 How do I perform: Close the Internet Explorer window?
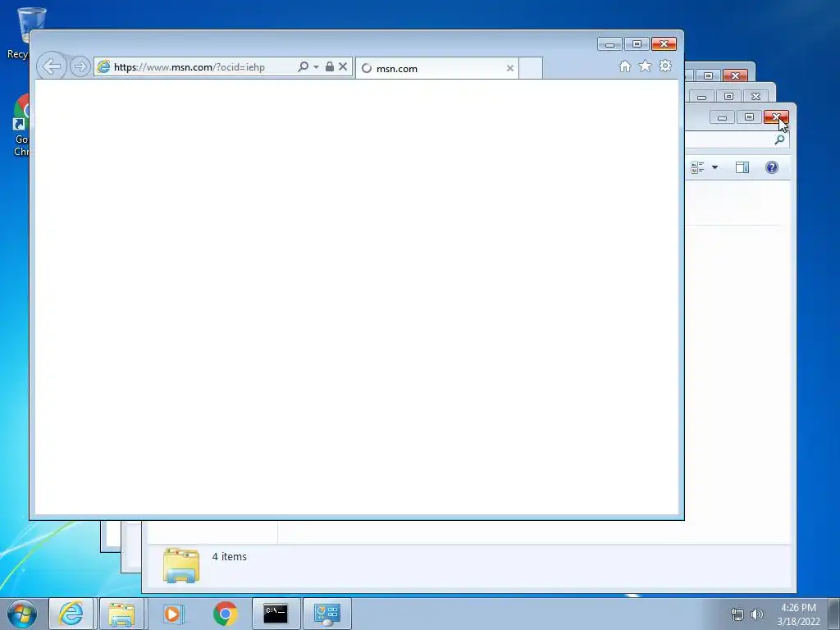(664, 44)
